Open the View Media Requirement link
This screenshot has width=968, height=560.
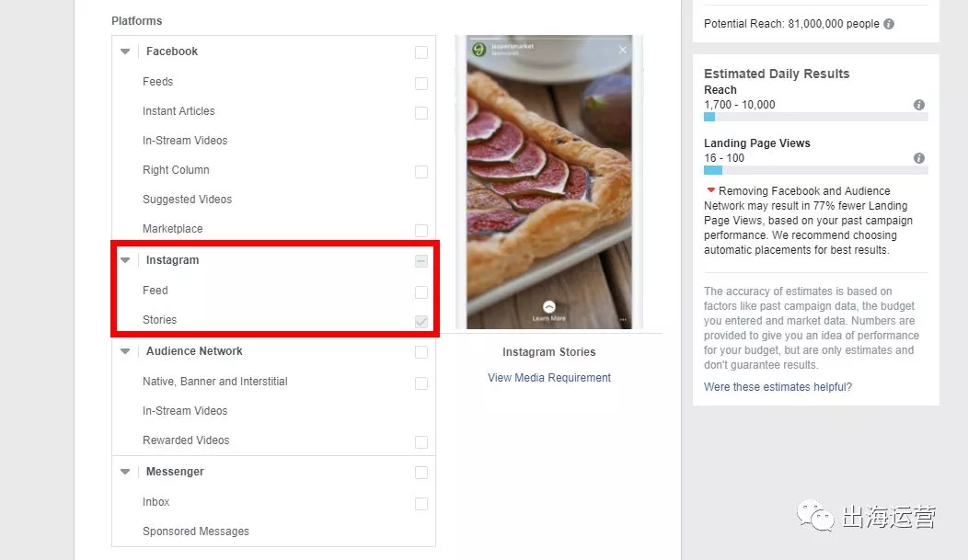(549, 378)
